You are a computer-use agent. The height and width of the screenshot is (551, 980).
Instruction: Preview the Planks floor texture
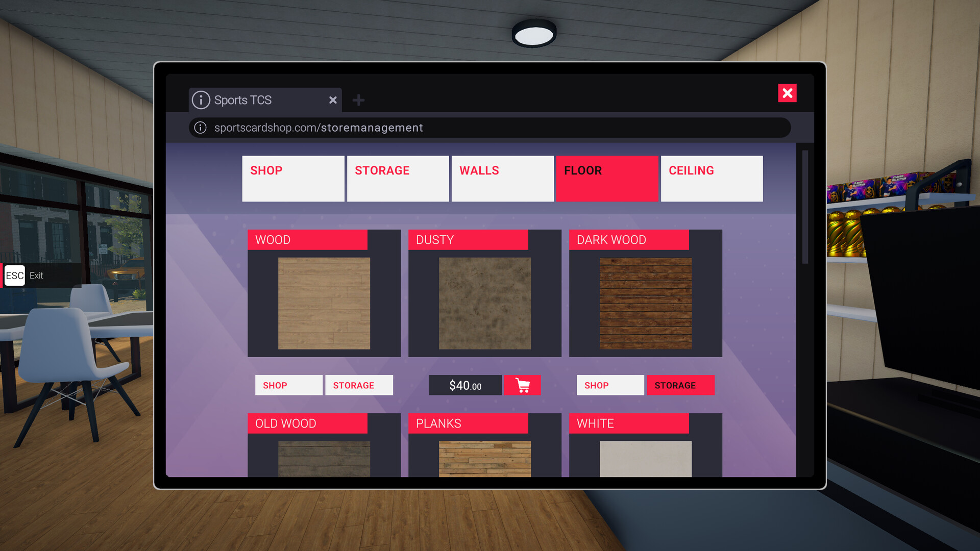(484, 459)
